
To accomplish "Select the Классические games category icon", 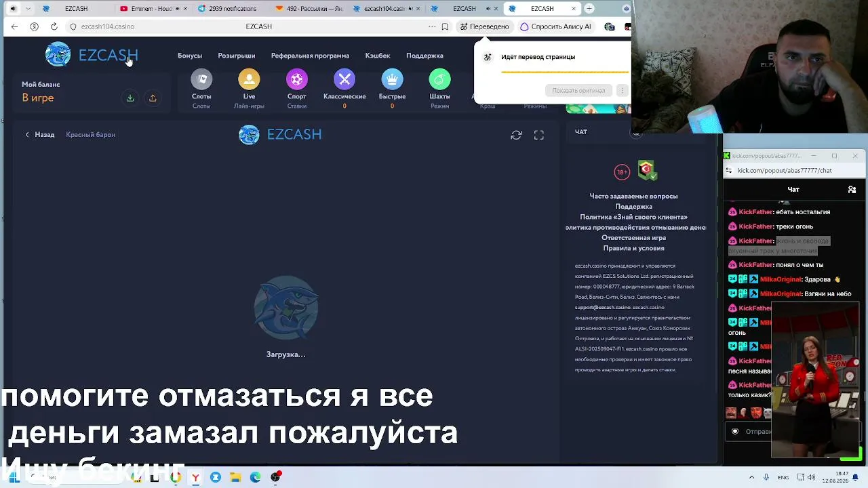I will click(344, 80).
